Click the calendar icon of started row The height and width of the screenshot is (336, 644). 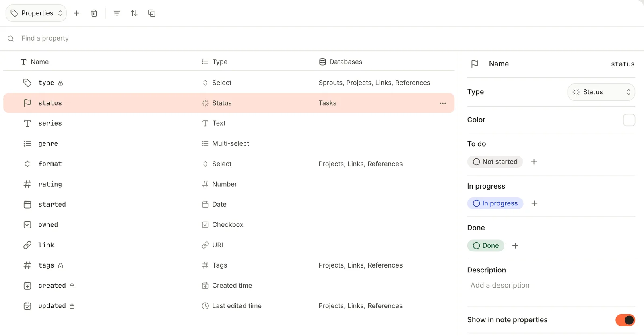click(27, 204)
